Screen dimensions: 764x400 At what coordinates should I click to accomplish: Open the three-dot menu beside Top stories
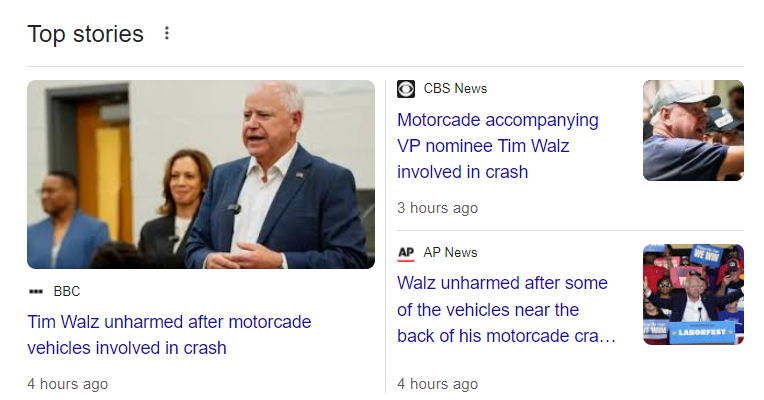167,34
